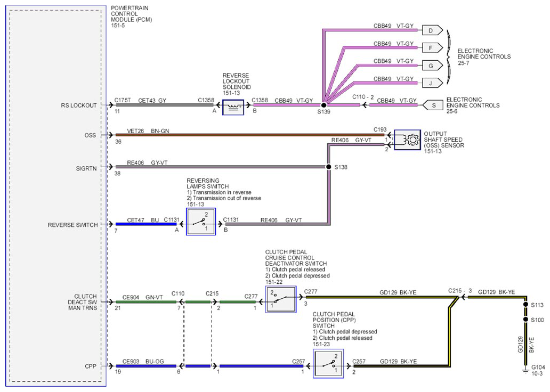Click the 'REVERSE LOCKOUT SOLENOID' label
The width and height of the screenshot is (550, 392).
(x=237, y=81)
